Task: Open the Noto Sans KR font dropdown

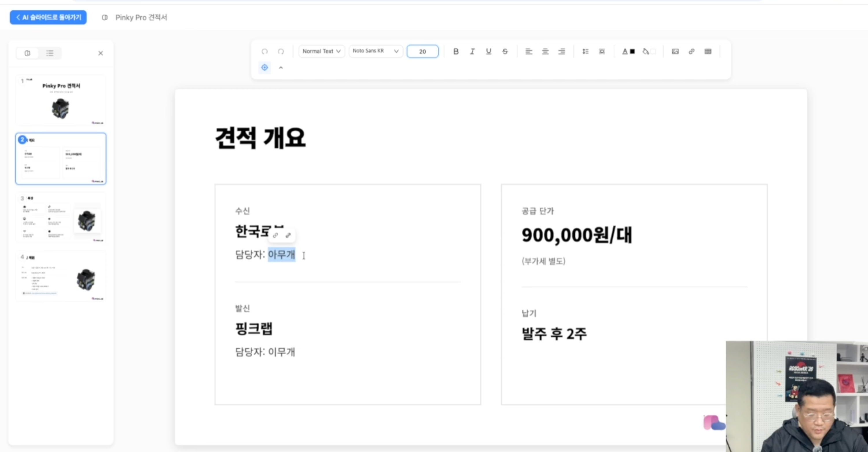Action: coord(375,51)
